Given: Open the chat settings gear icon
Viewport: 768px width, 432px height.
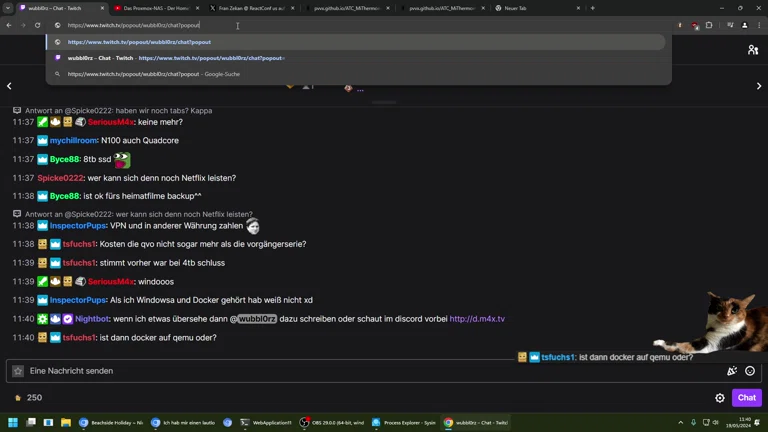Looking at the screenshot, I should (720, 398).
